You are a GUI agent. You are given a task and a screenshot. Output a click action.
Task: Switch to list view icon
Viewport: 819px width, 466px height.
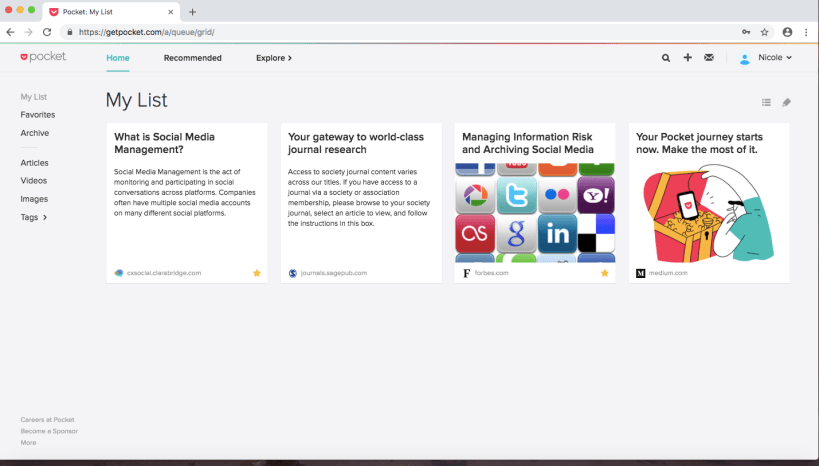[x=766, y=102]
